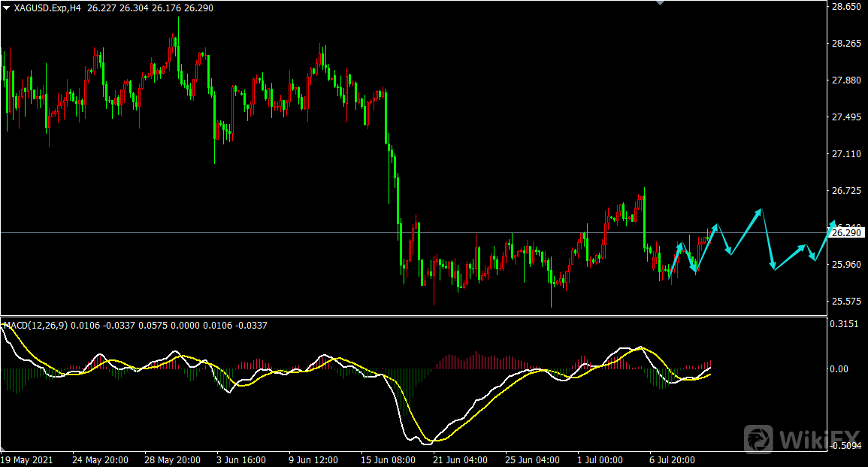
Task: Select the 19 May 2021 date label
Action: 27,459
